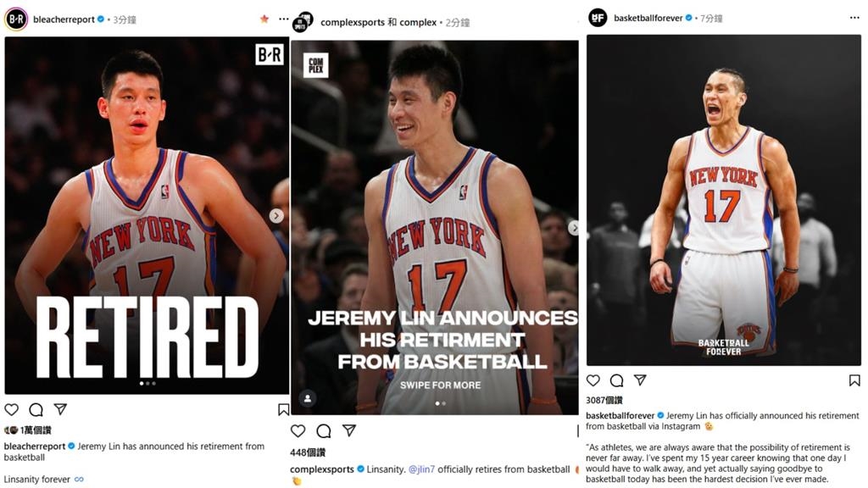Select a carousel dot on the RETIRED image
The width and height of the screenshot is (868, 488).
[147, 384]
